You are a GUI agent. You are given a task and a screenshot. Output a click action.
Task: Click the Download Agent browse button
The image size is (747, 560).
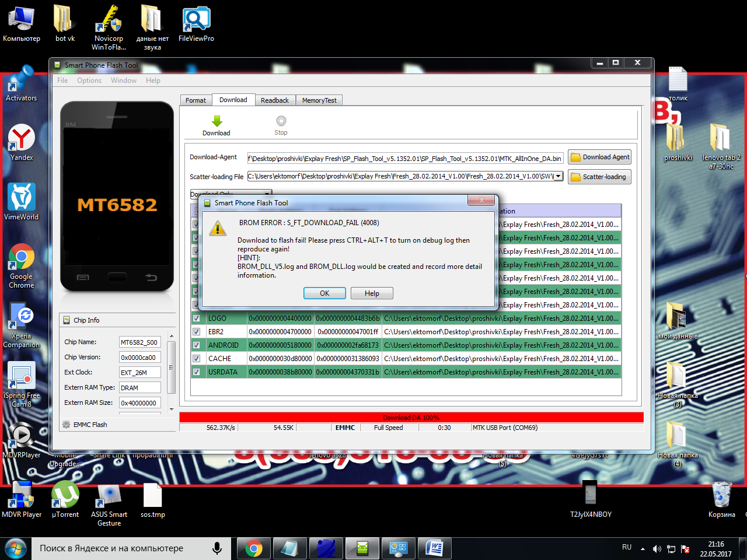pyautogui.click(x=599, y=157)
